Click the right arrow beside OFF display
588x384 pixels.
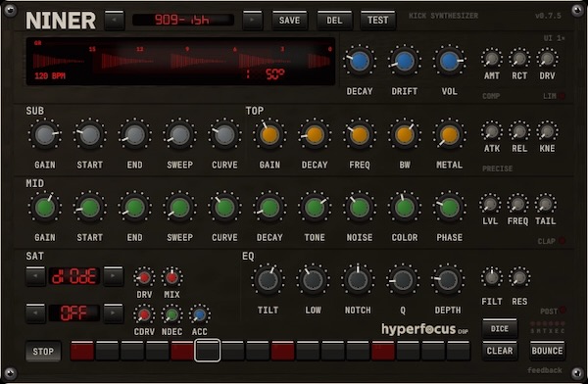click(114, 313)
